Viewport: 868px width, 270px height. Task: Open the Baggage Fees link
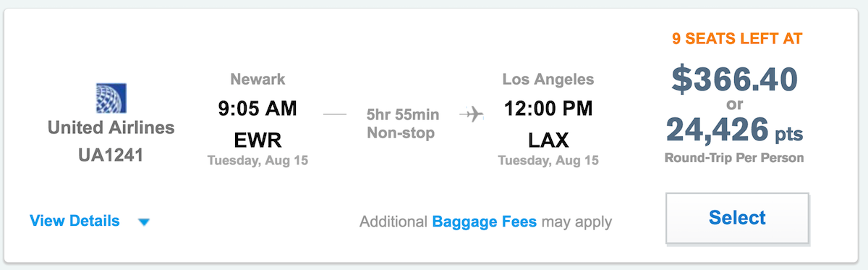click(x=485, y=222)
